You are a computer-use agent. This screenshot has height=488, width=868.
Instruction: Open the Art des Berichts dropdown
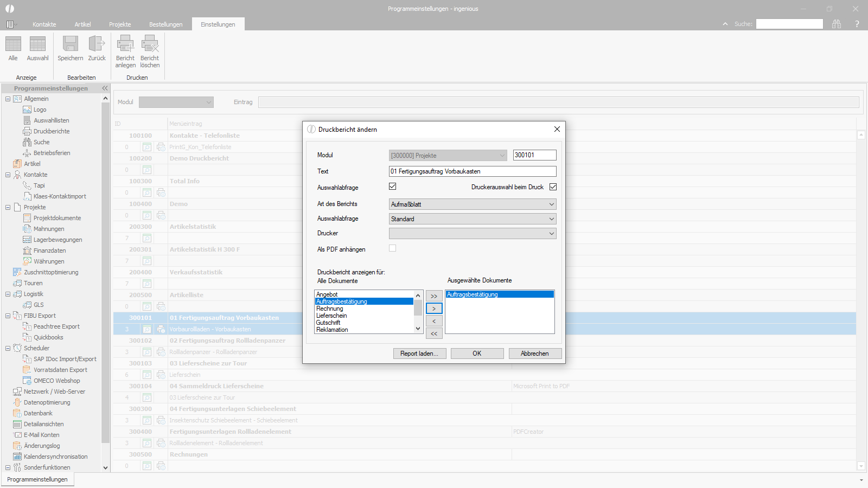click(x=473, y=204)
